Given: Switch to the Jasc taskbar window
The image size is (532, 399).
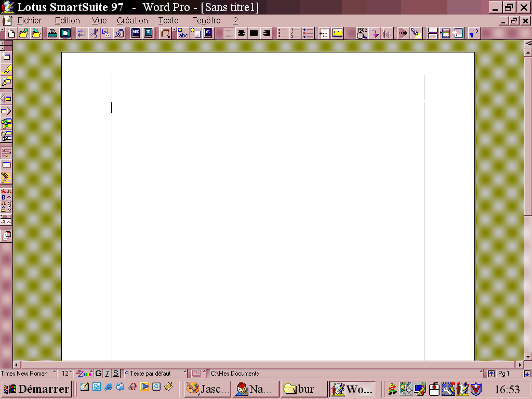Looking at the screenshot, I should pyautogui.click(x=208, y=389).
